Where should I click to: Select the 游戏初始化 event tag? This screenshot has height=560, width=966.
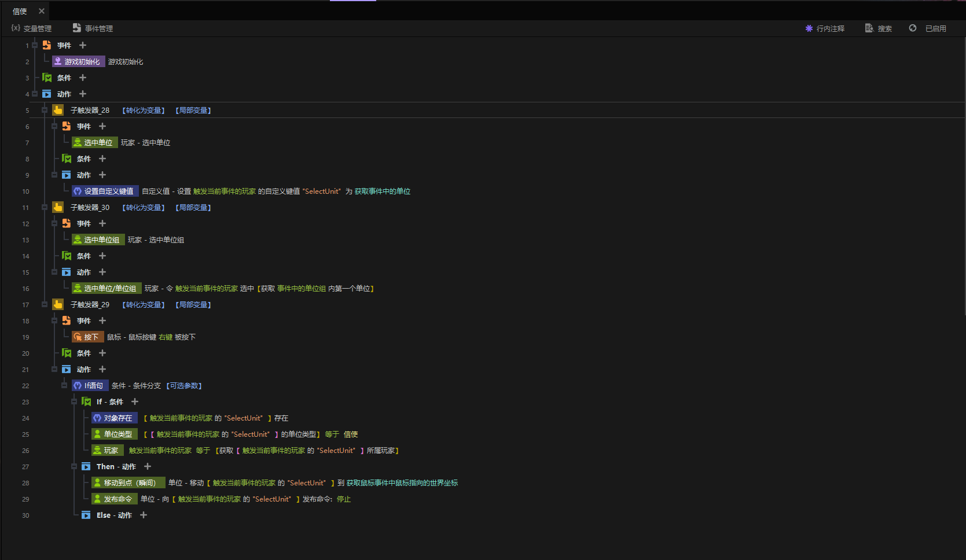click(x=78, y=61)
